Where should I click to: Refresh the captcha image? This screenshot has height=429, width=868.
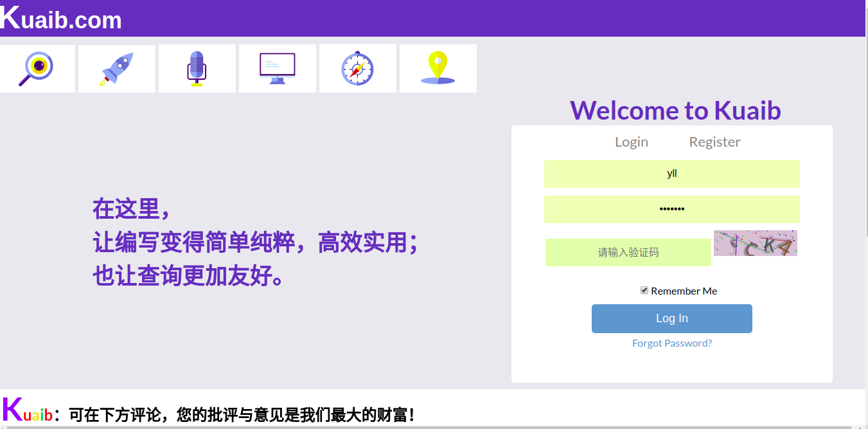(756, 243)
